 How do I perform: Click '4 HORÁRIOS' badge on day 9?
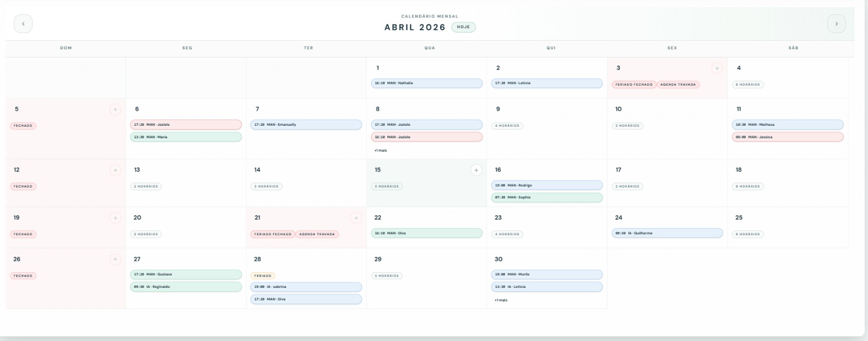tap(507, 126)
